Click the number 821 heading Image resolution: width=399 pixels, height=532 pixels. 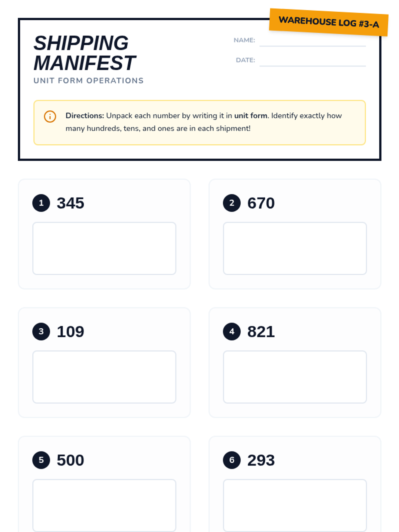coord(261,332)
